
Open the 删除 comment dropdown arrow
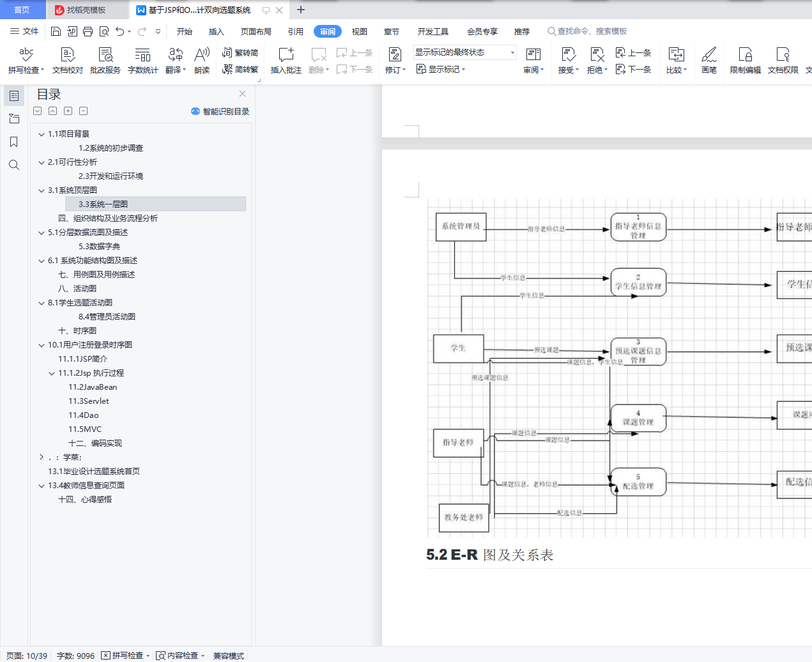(327, 70)
